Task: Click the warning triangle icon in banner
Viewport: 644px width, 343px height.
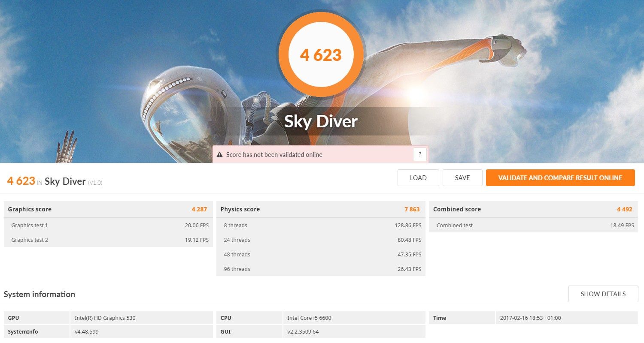Action: [x=219, y=155]
